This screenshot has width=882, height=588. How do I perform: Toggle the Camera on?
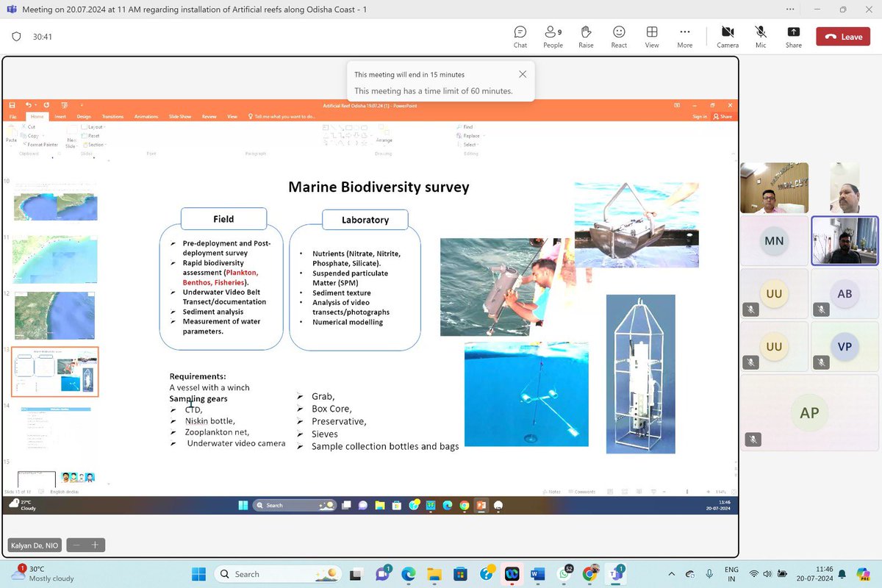[x=728, y=37]
